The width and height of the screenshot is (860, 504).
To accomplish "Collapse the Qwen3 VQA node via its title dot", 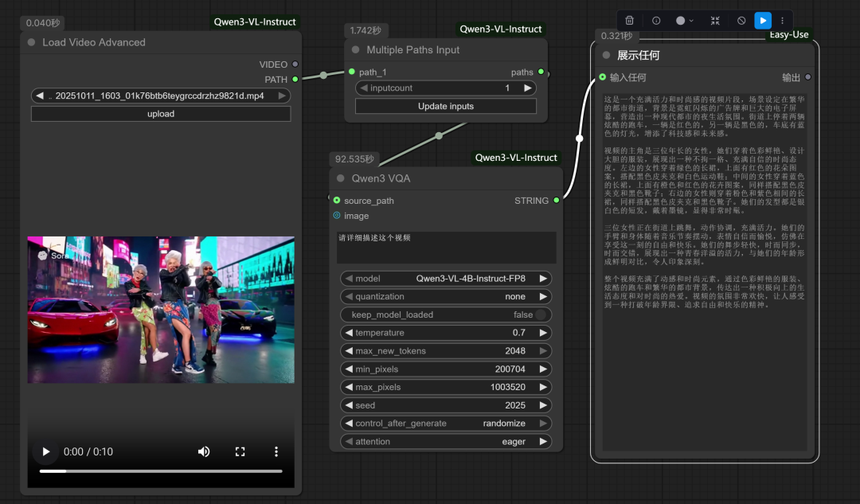I will pyautogui.click(x=341, y=178).
